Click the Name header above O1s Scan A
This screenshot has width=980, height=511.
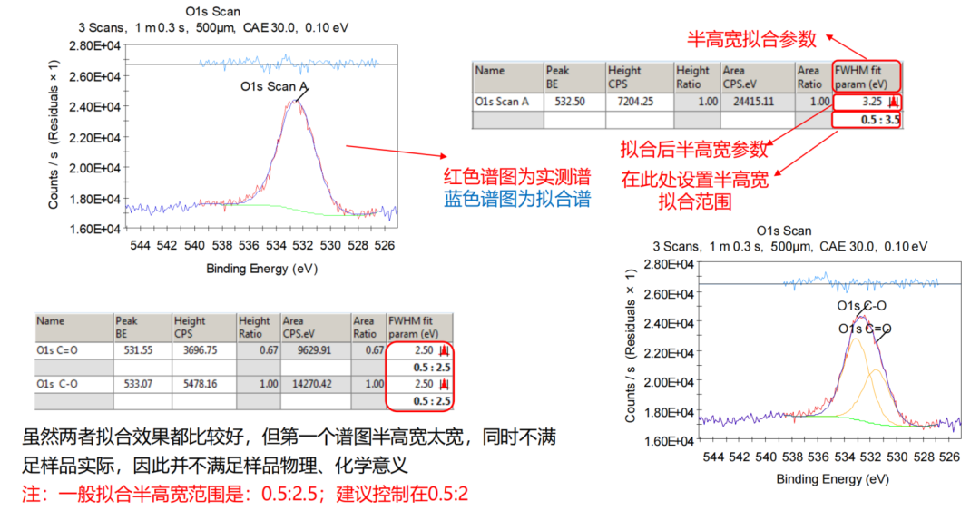507,77
